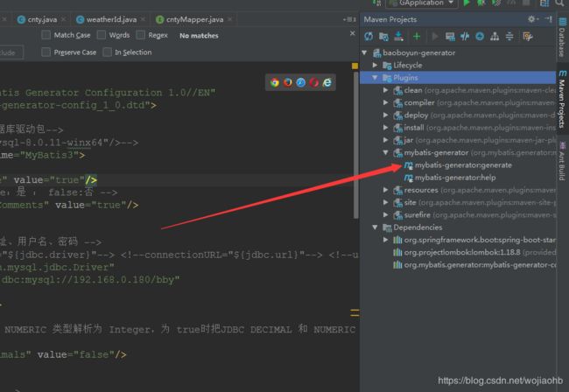Debug GApplication with the bug icon
This screenshot has height=392, width=569.
481,3
